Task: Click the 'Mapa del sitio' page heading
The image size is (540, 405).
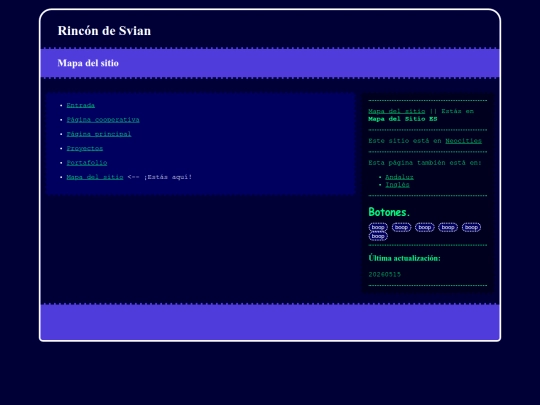Action: 88,63
